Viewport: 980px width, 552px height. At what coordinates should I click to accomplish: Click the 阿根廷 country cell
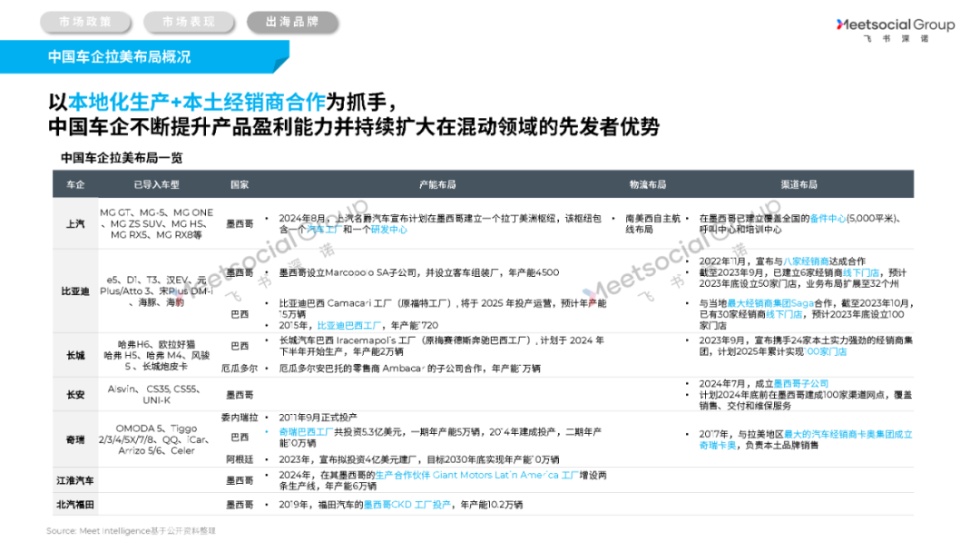[x=240, y=459]
